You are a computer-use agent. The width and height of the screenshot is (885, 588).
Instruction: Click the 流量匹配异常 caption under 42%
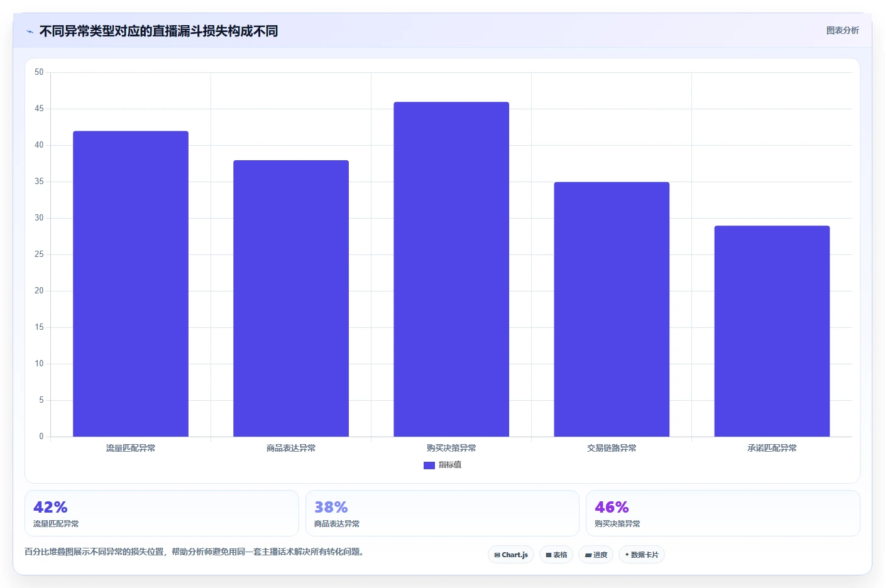(56, 523)
